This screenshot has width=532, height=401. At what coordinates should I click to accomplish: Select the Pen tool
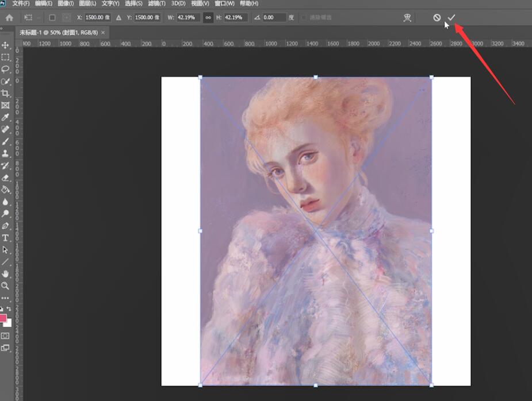[5, 226]
